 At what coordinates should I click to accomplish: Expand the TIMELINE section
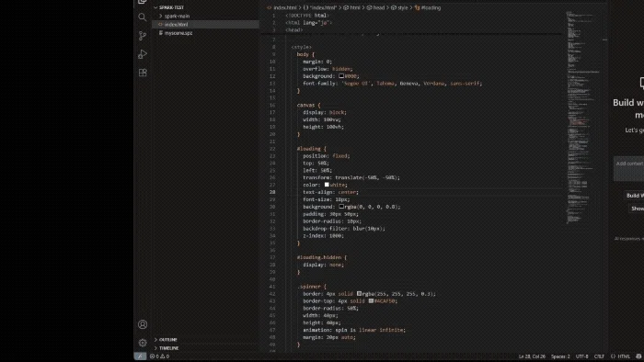click(168, 347)
